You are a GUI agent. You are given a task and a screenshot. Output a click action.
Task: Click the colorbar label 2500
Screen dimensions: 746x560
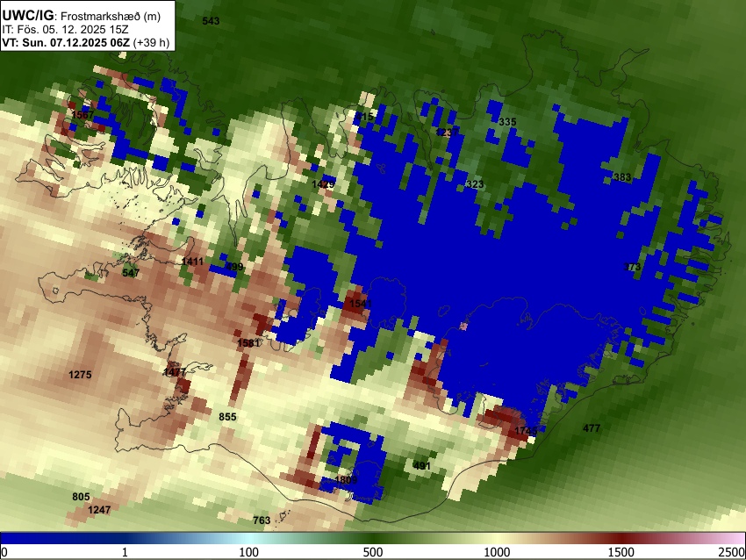733,552
